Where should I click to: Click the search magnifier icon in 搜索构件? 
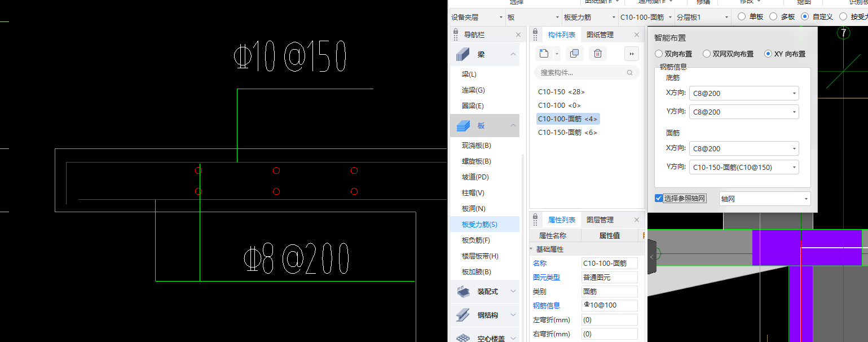(x=629, y=73)
